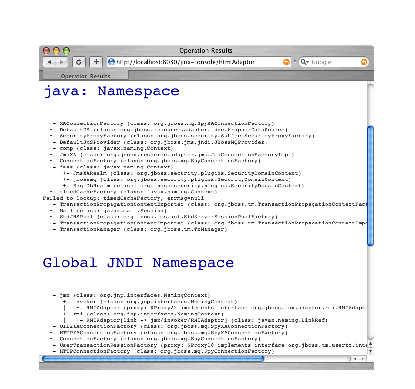This screenshot has width=415, height=389.
Task: Click horizontal scrollbar right arrow
Action: (362, 359)
